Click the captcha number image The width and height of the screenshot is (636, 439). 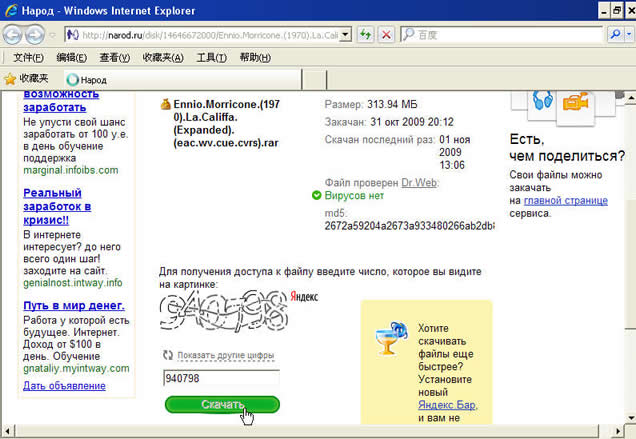(223, 310)
